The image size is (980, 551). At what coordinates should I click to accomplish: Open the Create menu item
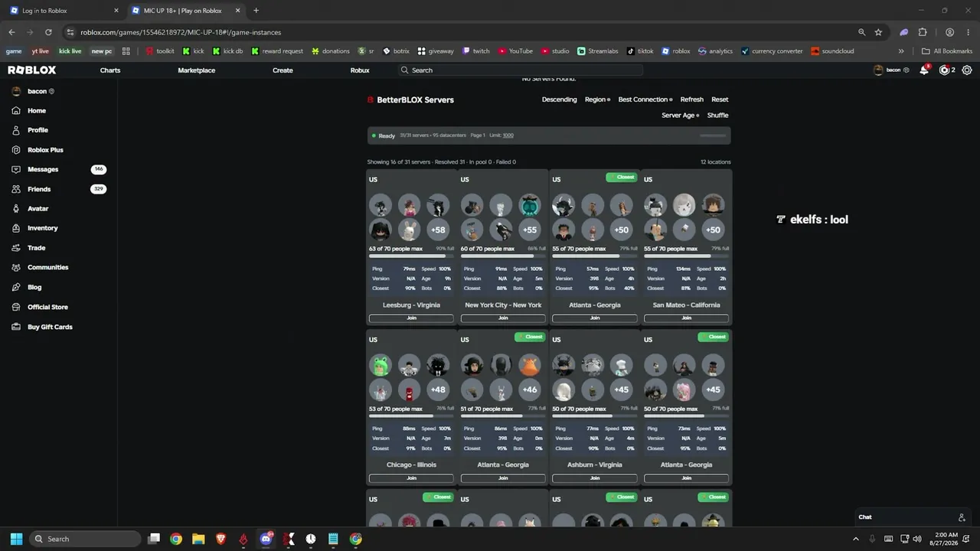(283, 70)
